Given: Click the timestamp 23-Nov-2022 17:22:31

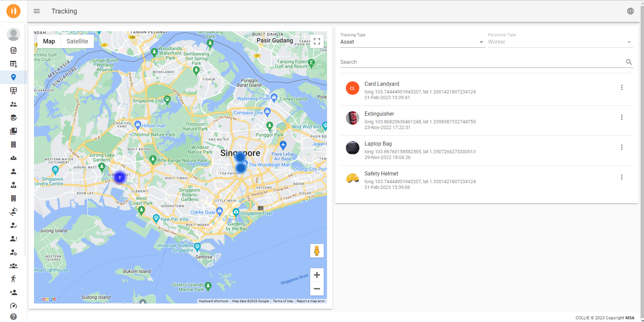Looking at the screenshot, I should (387, 128).
